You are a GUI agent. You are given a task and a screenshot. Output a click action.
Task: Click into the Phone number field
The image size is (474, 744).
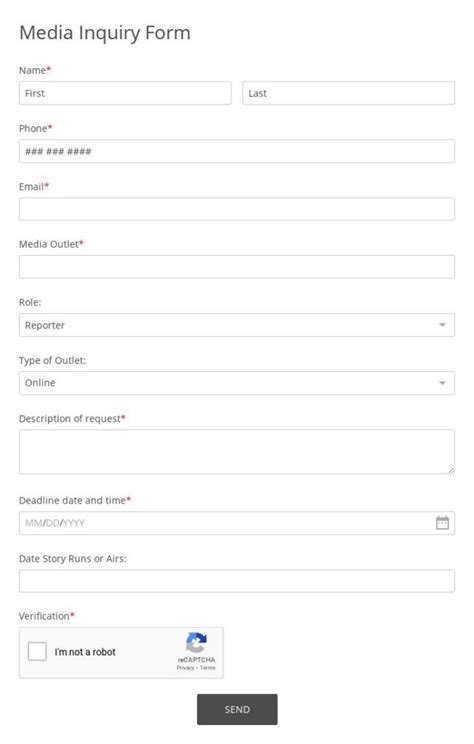pos(237,151)
